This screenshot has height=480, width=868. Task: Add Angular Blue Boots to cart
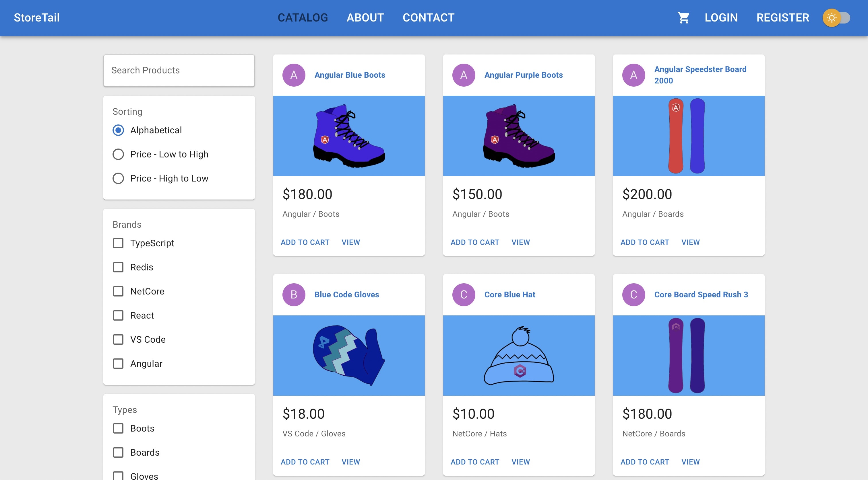(305, 242)
